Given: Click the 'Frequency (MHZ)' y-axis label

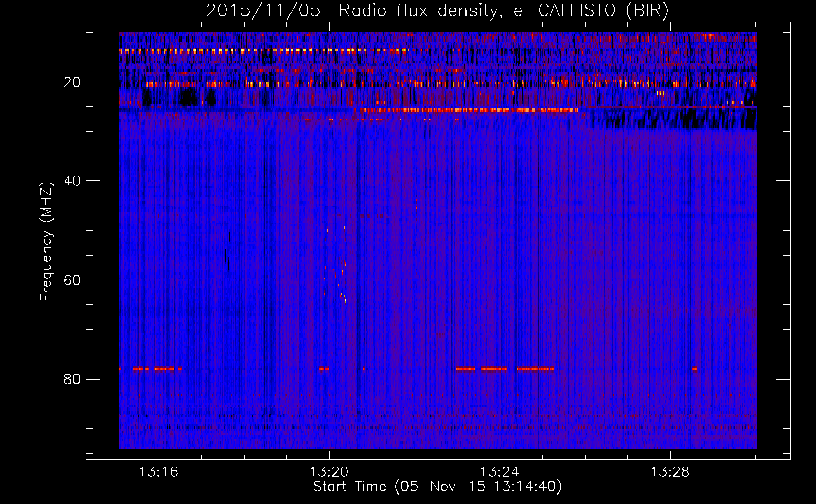Looking at the screenshot, I should coord(46,242).
